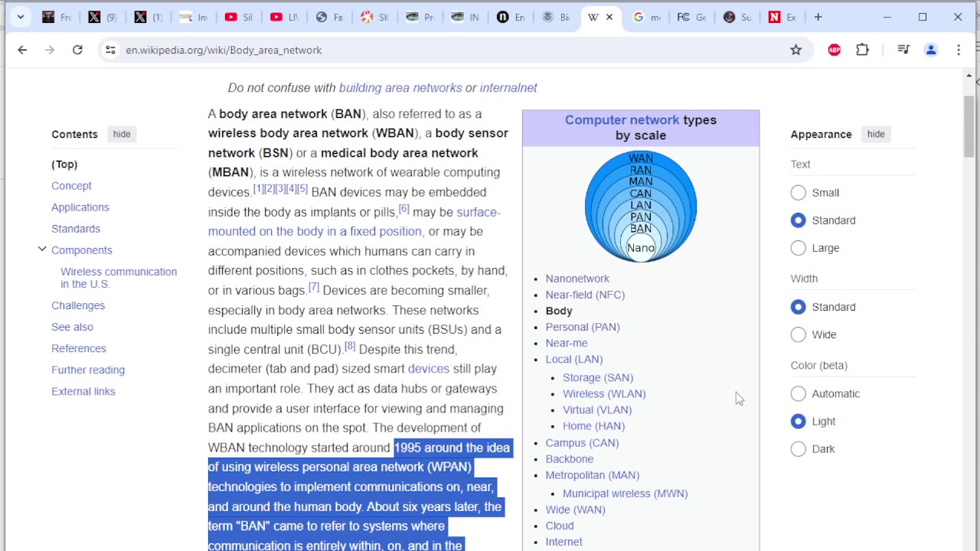Open Wireless communication in the U.S. section
The image size is (980, 551).
(119, 278)
